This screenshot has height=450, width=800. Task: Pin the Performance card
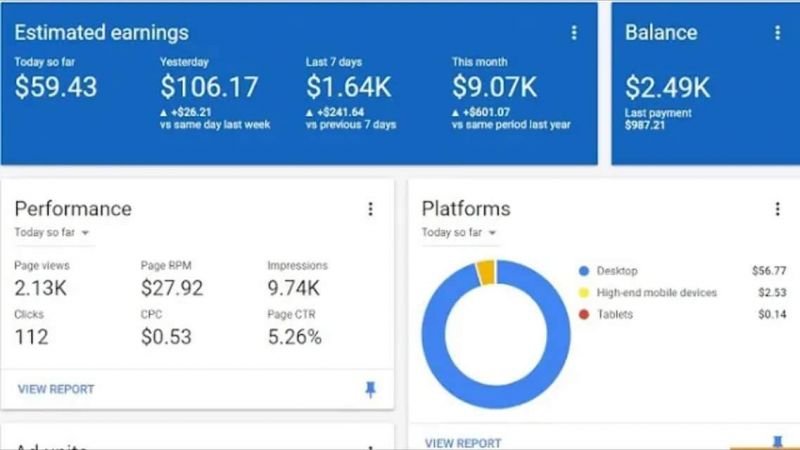click(370, 389)
